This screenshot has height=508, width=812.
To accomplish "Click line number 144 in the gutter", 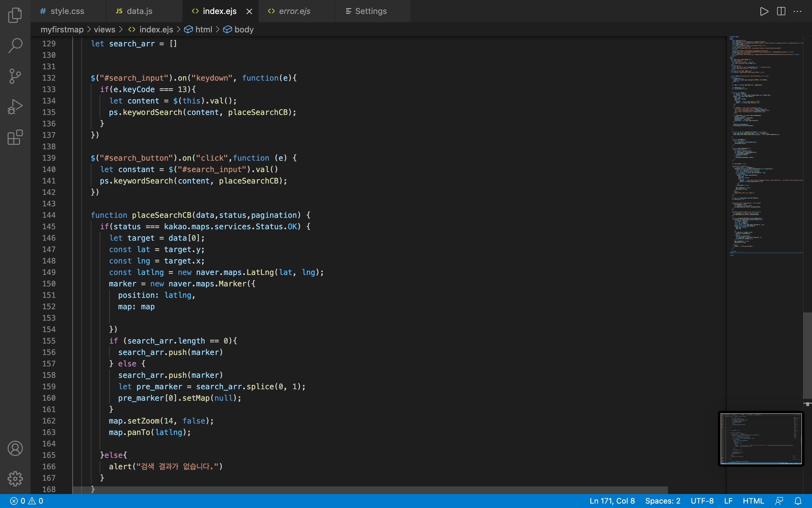I will 49,215.
